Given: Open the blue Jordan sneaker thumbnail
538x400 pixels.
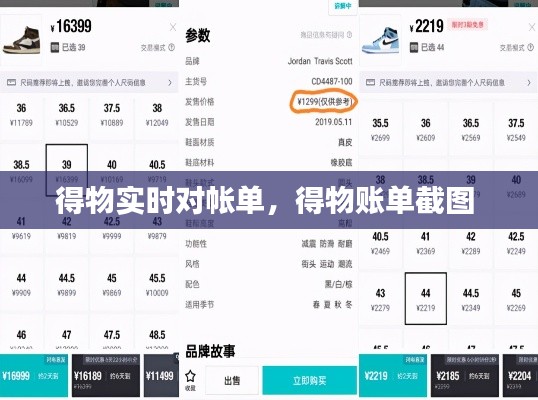Looking at the screenshot, I should (x=381, y=40).
